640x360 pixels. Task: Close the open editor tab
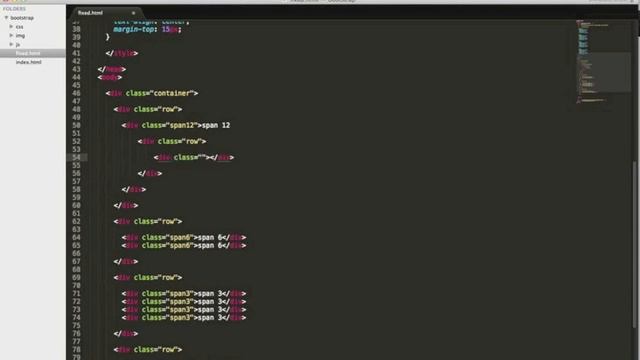click(133, 13)
